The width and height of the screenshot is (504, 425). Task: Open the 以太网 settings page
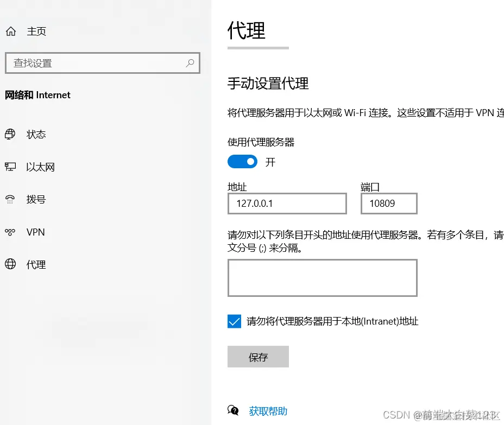41,167
